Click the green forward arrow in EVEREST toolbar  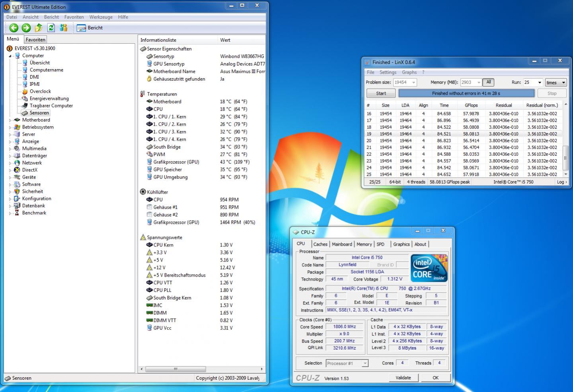(x=26, y=28)
